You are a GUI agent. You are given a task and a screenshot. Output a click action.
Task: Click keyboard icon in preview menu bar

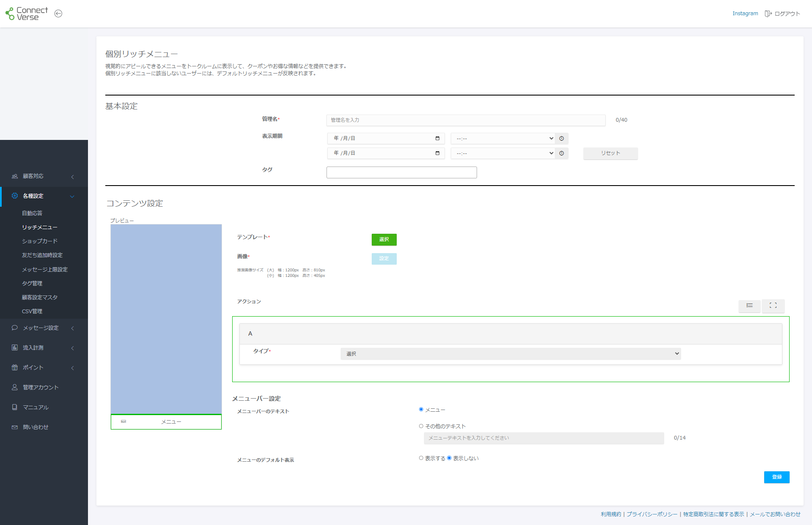tap(123, 421)
